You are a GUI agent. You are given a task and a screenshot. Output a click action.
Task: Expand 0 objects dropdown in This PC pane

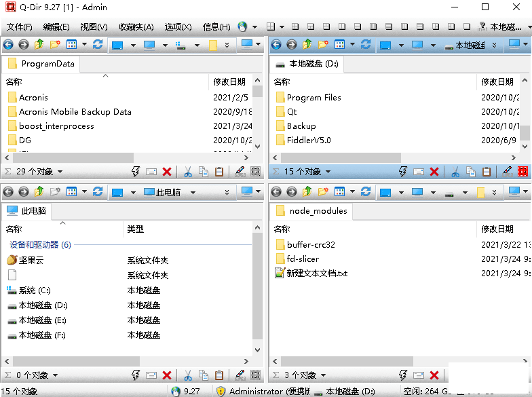pyautogui.click(x=56, y=375)
